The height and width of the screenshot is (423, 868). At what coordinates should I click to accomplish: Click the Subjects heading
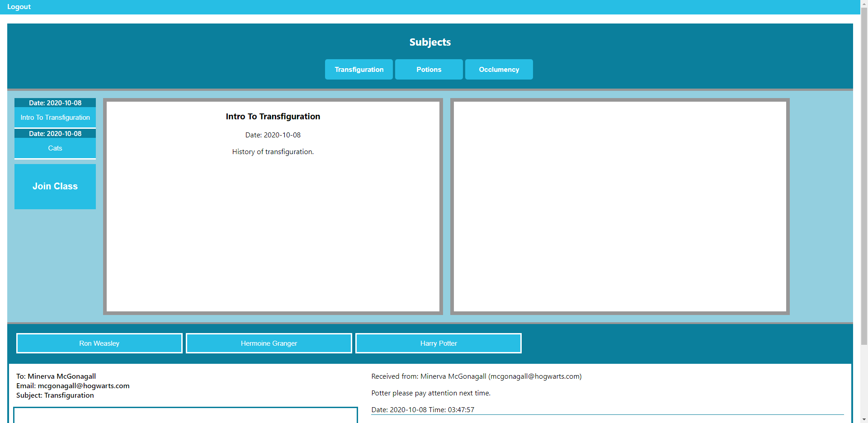click(x=430, y=42)
